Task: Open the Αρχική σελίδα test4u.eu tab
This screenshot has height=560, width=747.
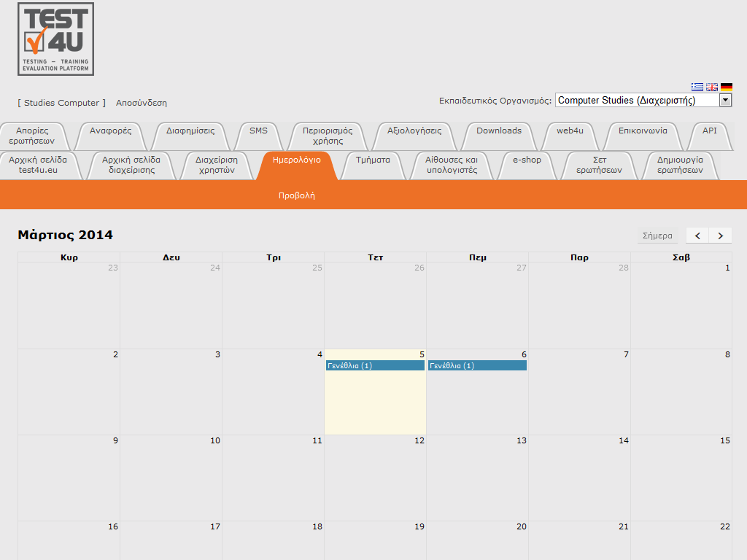Action: (38, 165)
